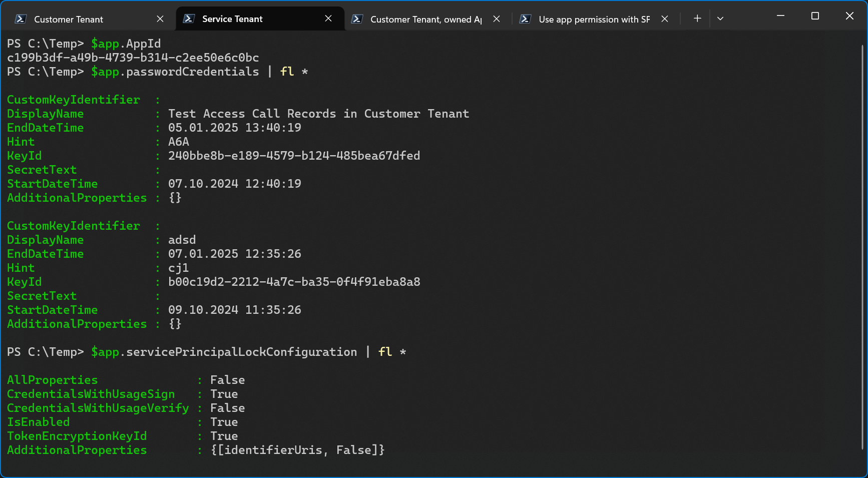Click the 'True' value next to IsEnabled

pyautogui.click(x=224, y=422)
